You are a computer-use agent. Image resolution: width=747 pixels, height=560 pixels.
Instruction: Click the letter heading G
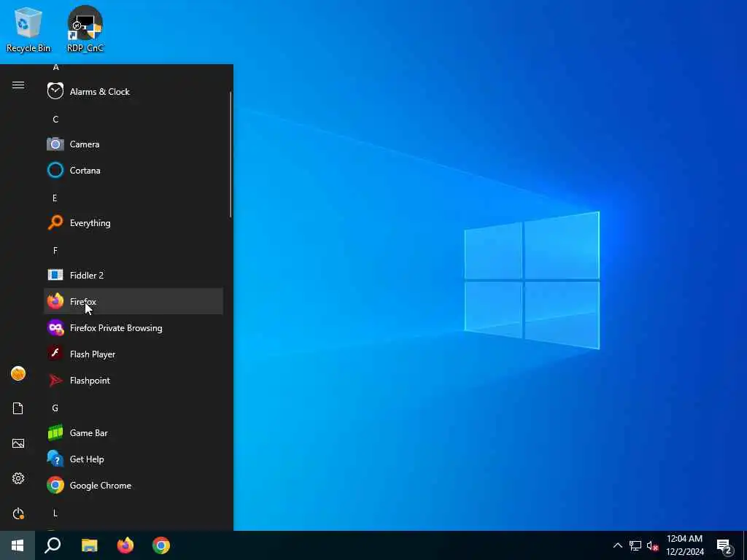55,408
